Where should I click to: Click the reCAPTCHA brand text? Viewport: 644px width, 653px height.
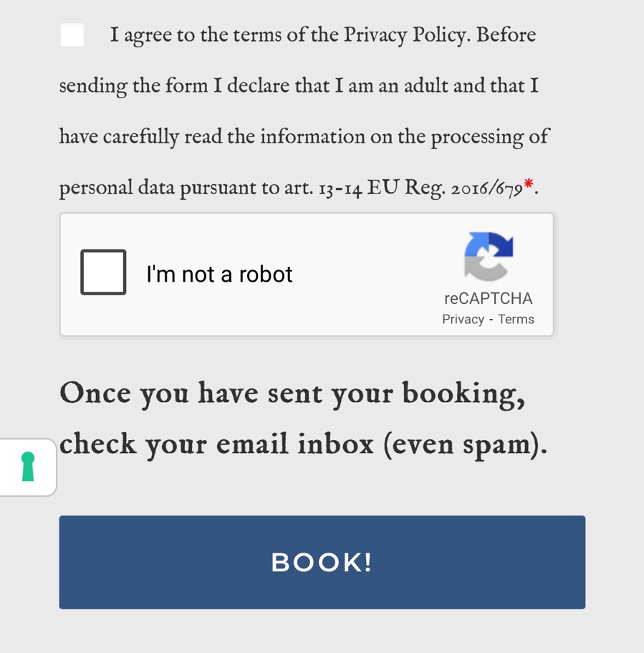tap(489, 299)
